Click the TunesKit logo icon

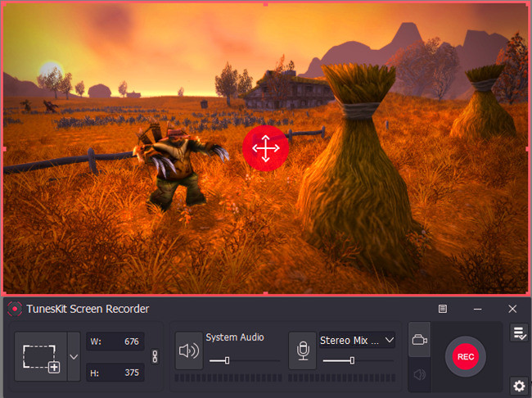[15, 309]
